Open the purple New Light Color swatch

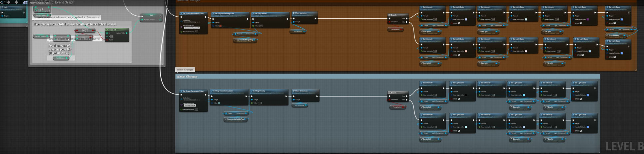(588, 19)
